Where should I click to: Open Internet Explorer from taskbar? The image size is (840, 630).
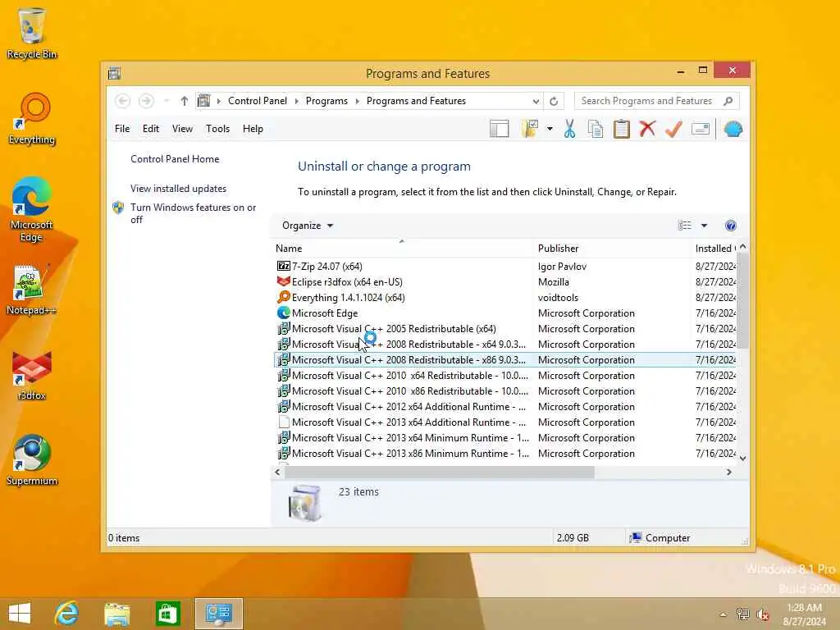(x=67, y=614)
